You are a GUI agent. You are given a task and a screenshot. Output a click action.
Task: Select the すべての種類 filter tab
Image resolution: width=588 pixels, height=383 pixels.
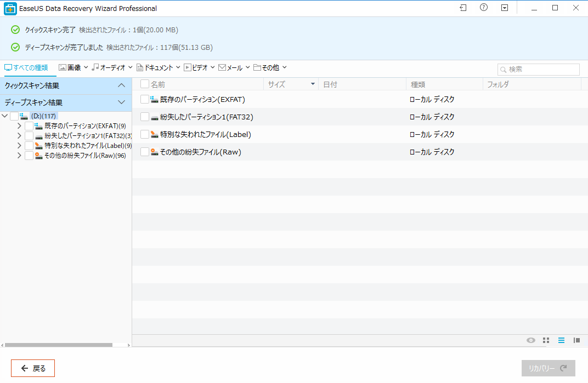click(26, 67)
